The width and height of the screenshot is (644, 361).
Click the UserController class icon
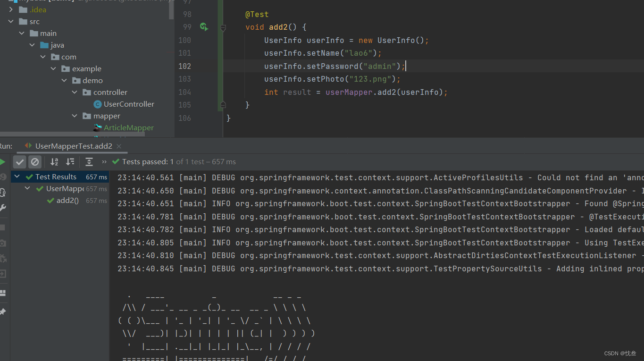click(x=98, y=104)
